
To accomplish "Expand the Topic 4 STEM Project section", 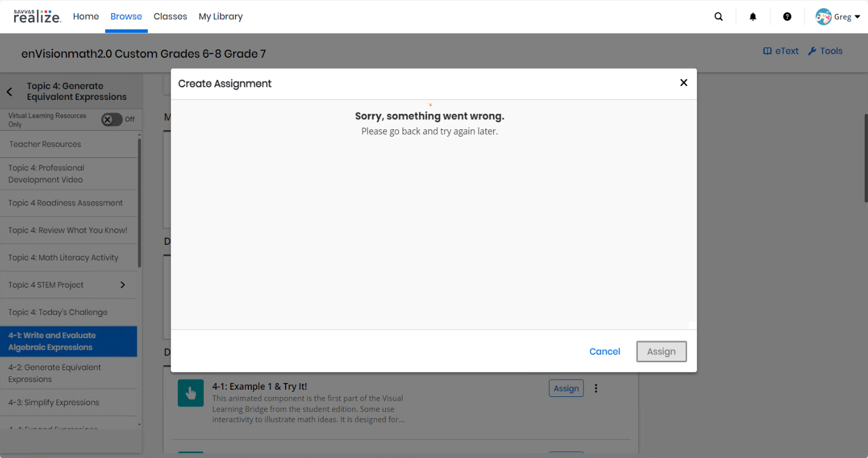I will [x=122, y=284].
